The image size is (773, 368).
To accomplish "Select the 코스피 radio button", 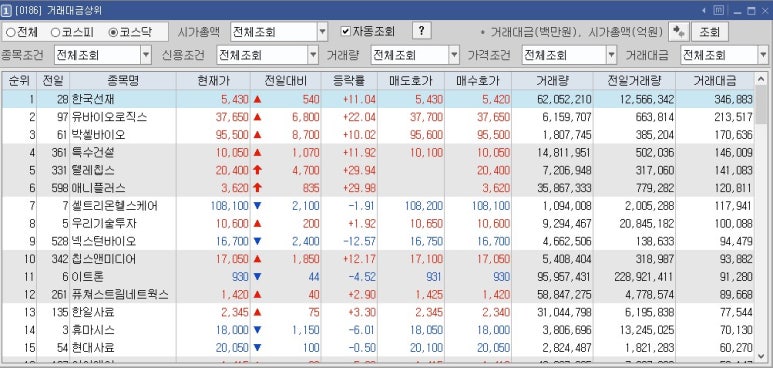I will tap(55, 33).
